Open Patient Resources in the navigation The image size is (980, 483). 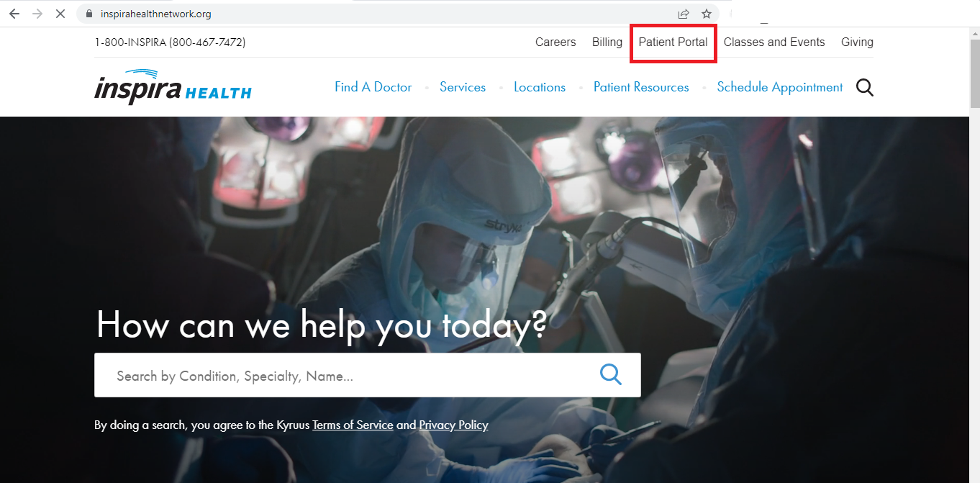pos(640,87)
